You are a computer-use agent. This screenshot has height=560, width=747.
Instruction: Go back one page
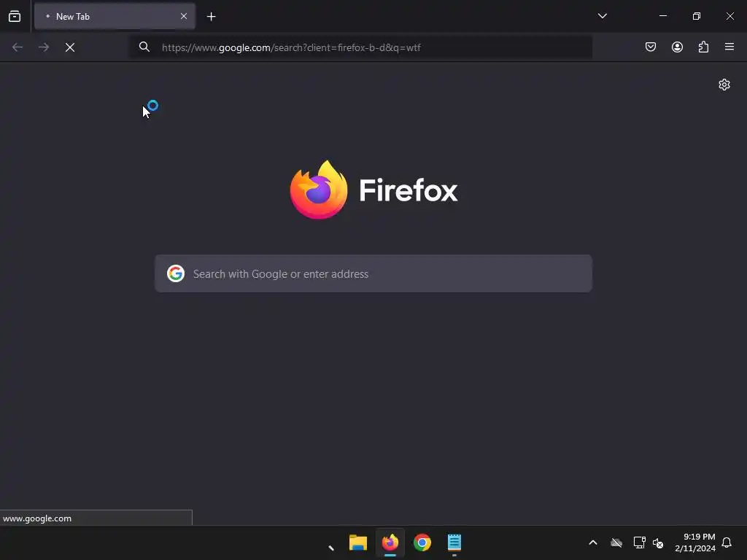click(18, 47)
